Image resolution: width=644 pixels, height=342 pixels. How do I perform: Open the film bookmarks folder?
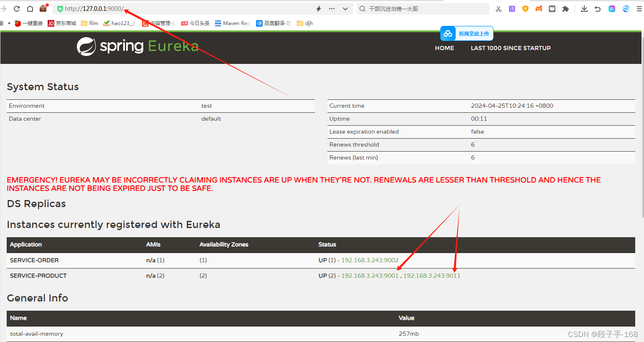pos(90,23)
